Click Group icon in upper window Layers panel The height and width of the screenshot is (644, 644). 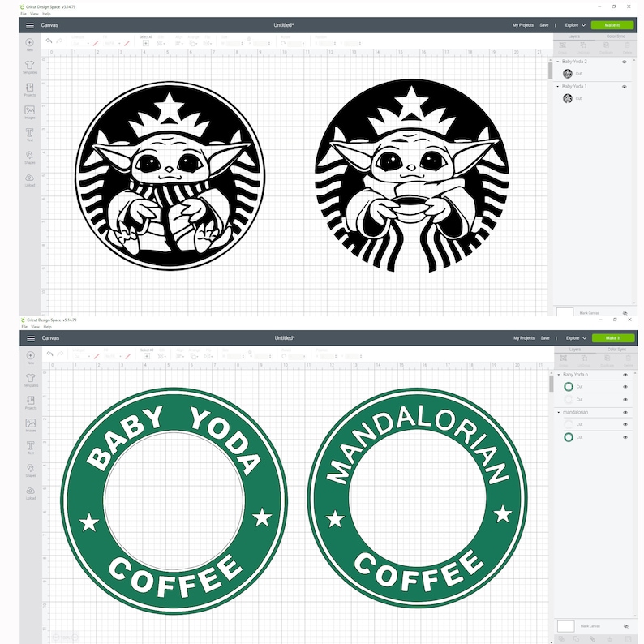tap(562, 47)
